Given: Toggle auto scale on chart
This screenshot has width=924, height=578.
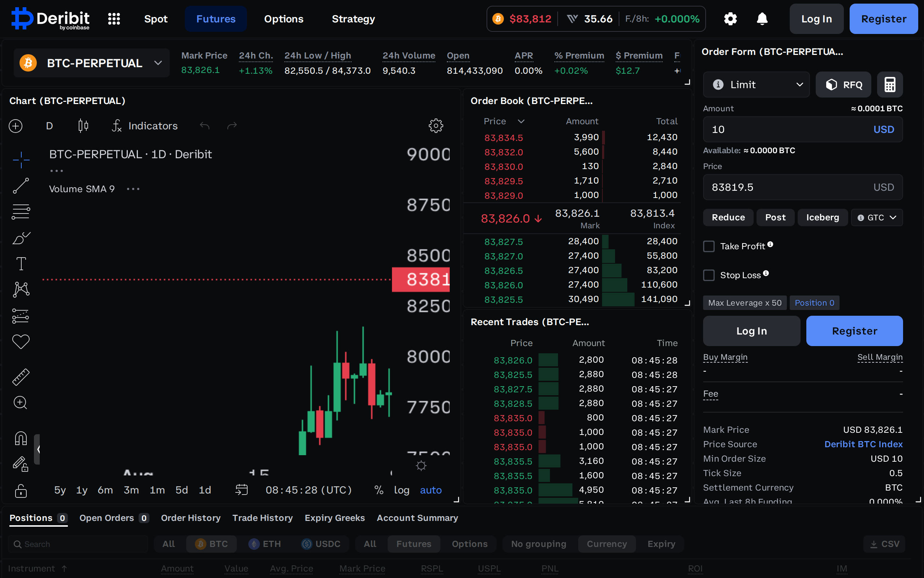Looking at the screenshot, I should (x=431, y=490).
